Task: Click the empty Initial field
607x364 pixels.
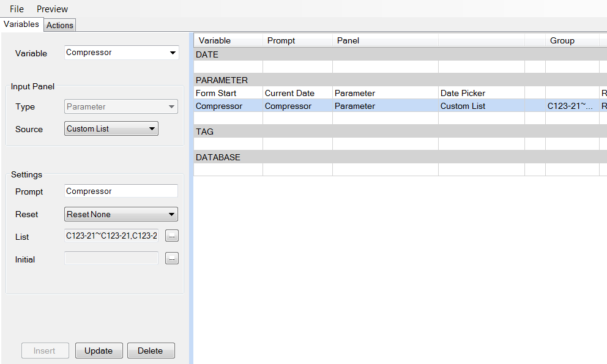Action: 111,258
